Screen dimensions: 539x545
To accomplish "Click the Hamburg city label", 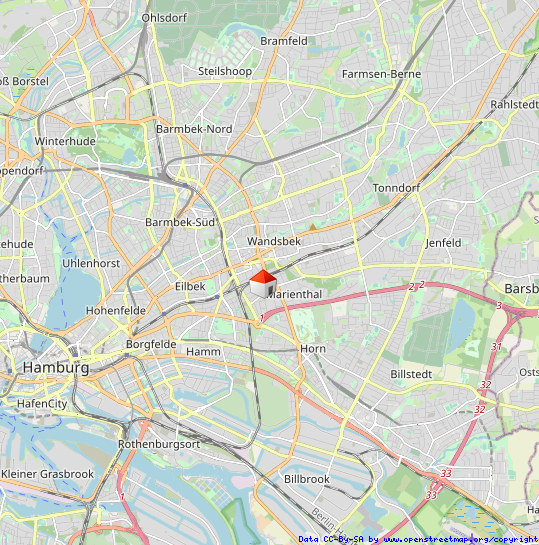I will click(x=56, y=367).
